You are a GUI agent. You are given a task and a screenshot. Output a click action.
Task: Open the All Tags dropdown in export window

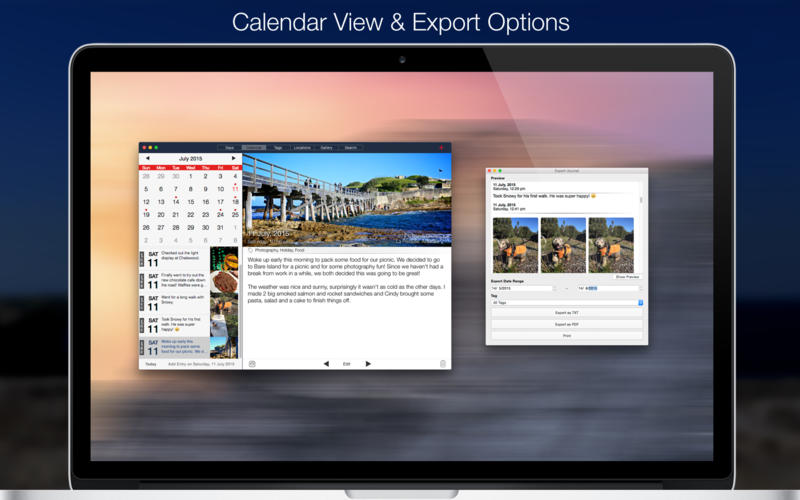tap(566, 303)
